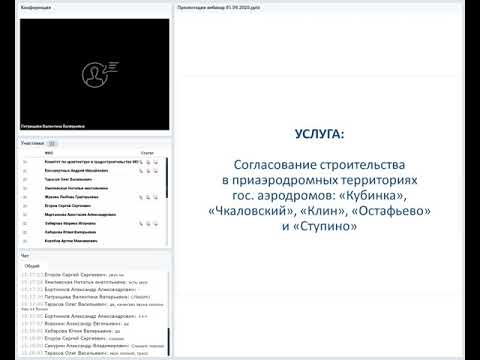Image resolution: width=480 pixels, height=360 pixels.
Task: Click the chat message from Петрашова Валентина Валерьевна
Action: pos(86,297)
